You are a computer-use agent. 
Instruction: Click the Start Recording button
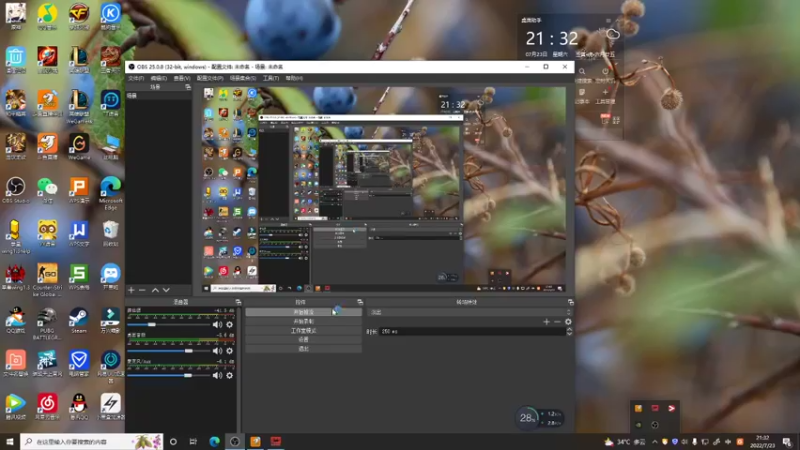click(x=304, y=321)
